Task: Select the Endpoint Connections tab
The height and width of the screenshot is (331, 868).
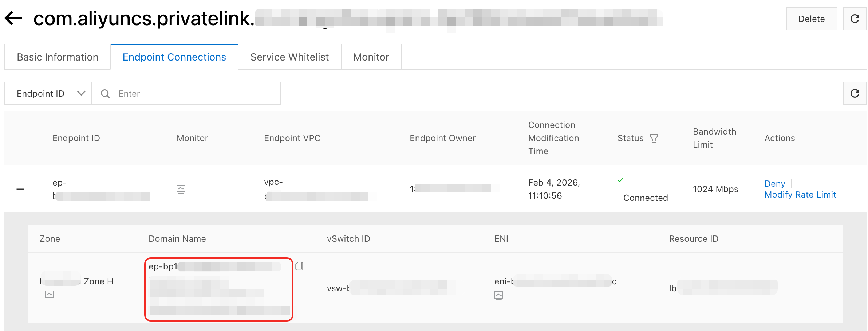Action: click(174, 57)
